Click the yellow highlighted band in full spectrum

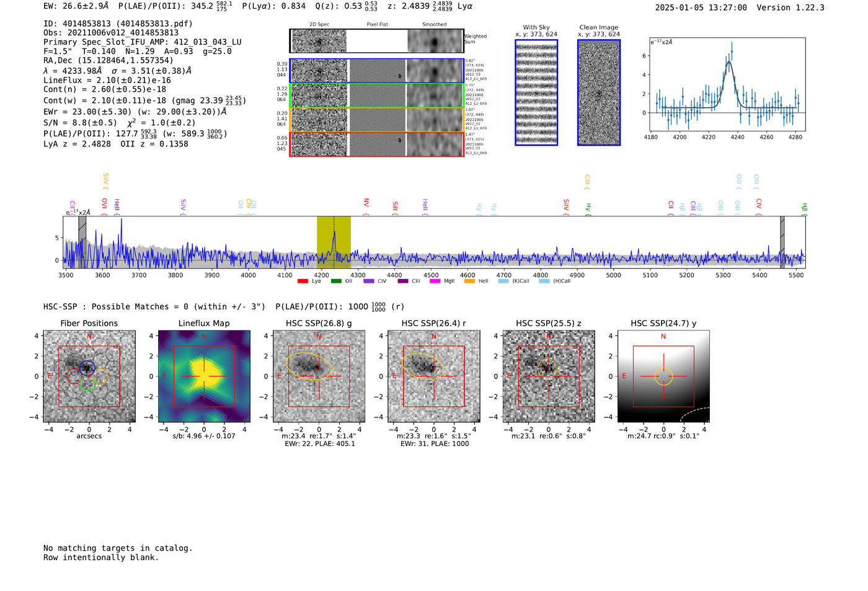click(x=334, y=242)
